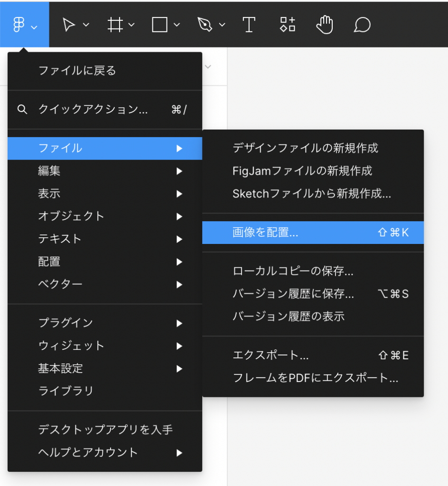
Task: Open dropdown chevron beside the Frame tool
Action: (132, 25)
